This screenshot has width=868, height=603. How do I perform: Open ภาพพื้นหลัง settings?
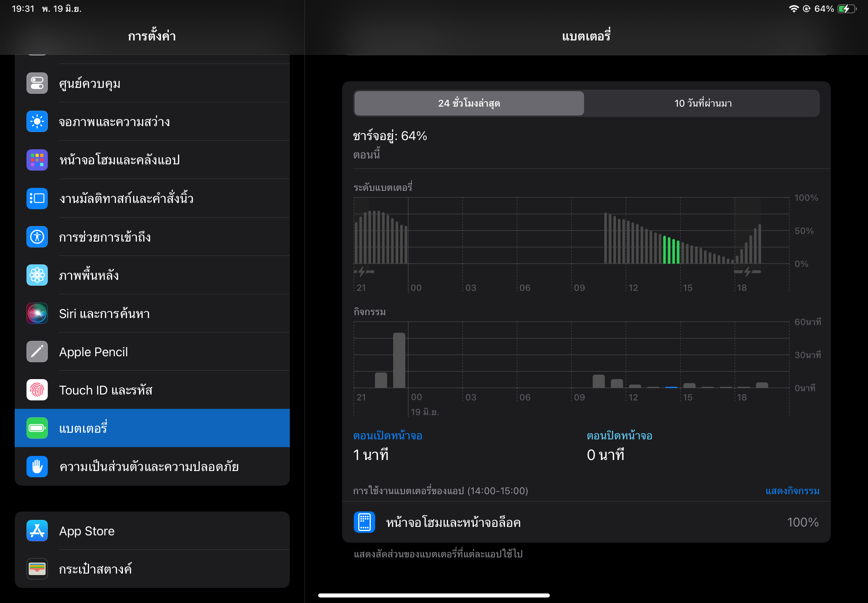152,275
